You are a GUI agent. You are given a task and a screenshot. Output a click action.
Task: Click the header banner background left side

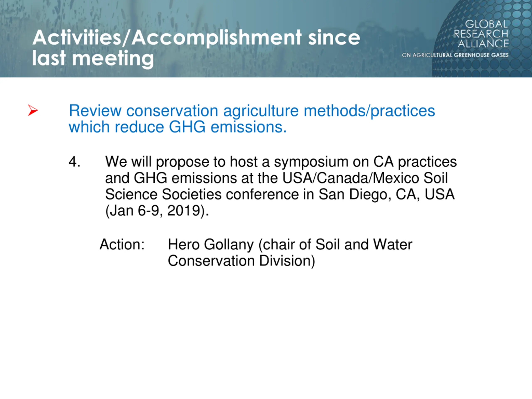click(14, 38)
